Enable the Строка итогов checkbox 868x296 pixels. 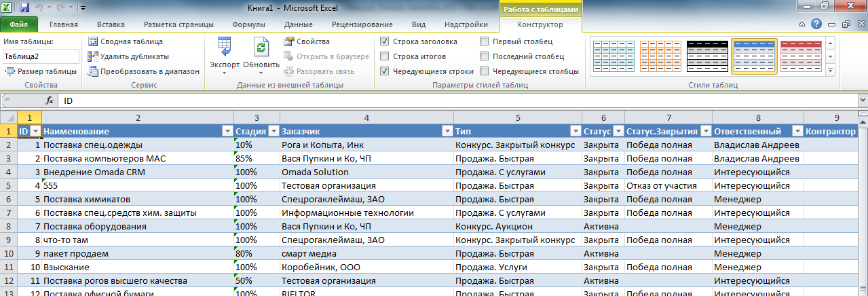click(x=385, y=56)
